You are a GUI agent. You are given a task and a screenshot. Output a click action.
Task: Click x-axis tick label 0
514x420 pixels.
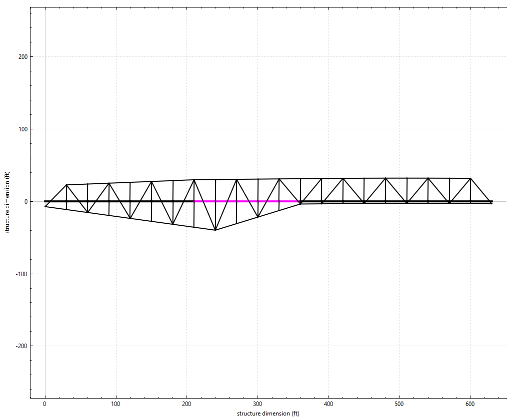[x=45, y=404]
